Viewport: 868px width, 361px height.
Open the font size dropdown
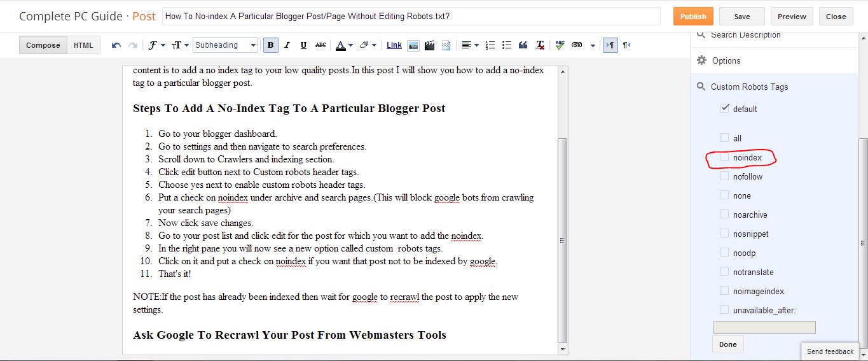(180, 45)
